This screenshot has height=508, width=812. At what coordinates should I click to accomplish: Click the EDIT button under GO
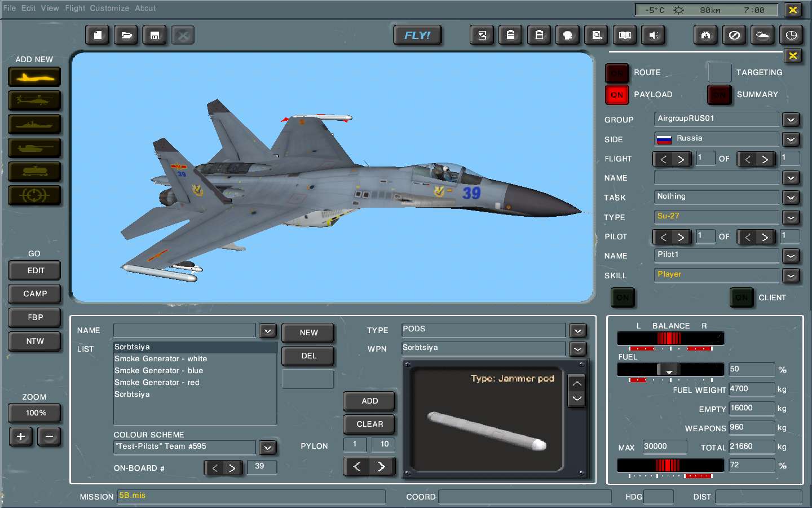35,270
